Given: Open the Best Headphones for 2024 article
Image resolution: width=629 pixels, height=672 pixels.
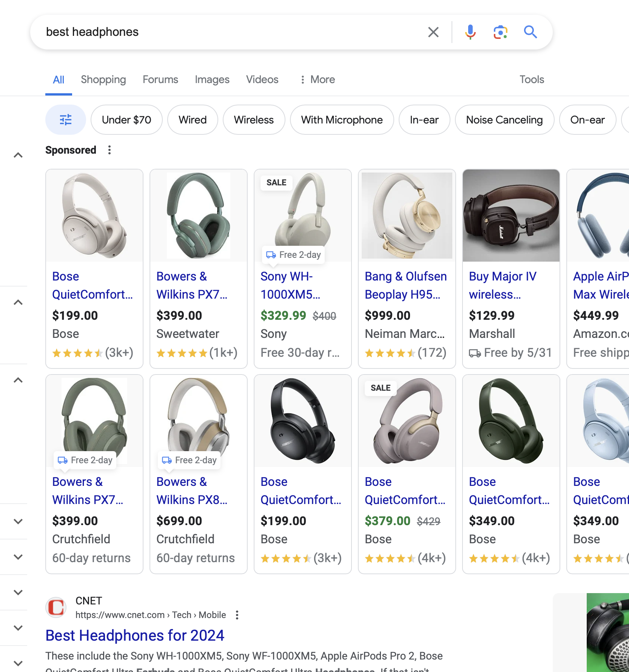Looking at the screenshot, I should (134, 636).
